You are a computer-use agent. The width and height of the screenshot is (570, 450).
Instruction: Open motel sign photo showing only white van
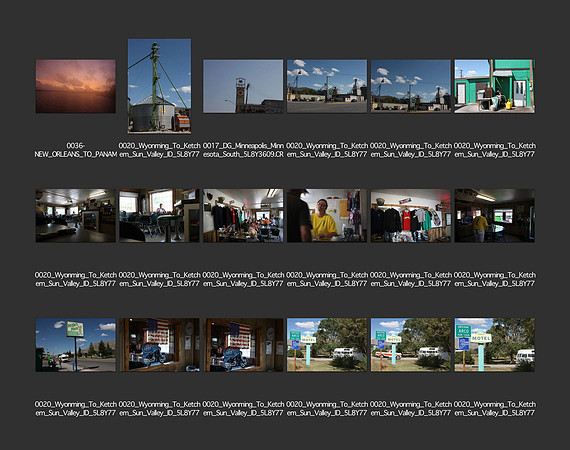pos(327,345)
